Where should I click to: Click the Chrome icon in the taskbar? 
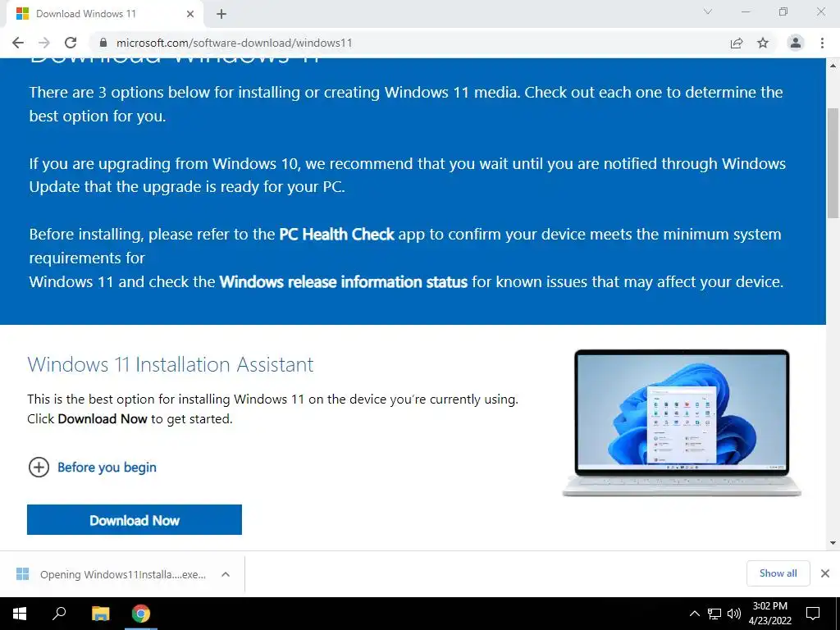pyautogui.click(x=141, y=614)
